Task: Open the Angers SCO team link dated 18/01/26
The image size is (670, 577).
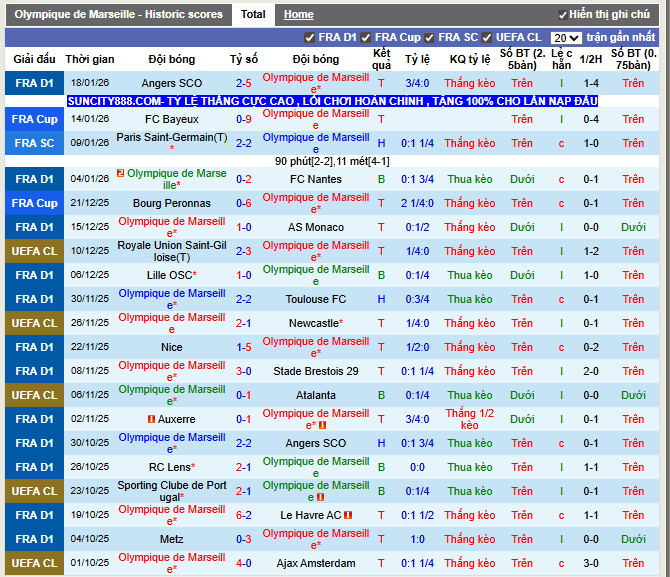Action: click(172, 83)
